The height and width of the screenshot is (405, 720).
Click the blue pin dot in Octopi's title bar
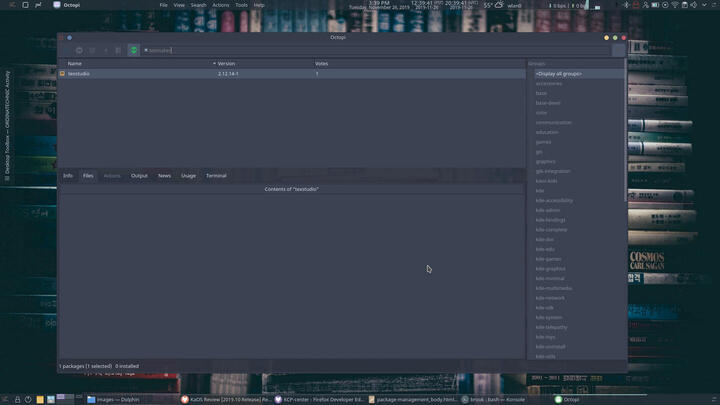69,38
